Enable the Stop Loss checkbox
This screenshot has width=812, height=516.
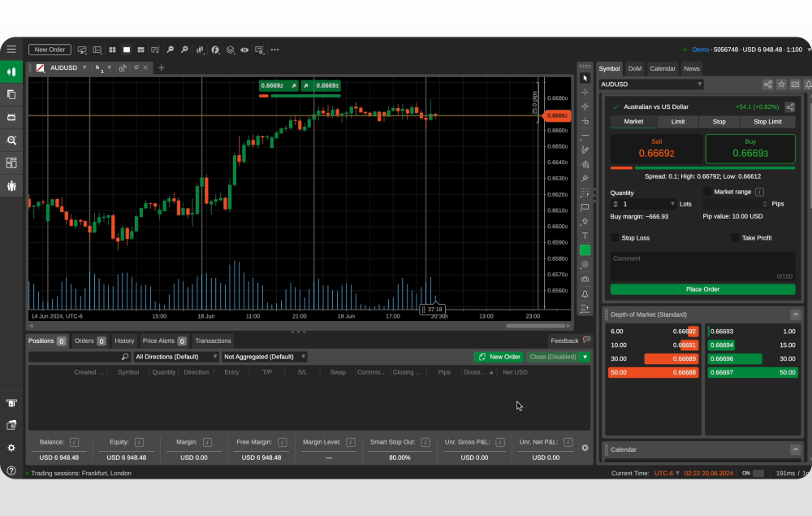point(615,237)
